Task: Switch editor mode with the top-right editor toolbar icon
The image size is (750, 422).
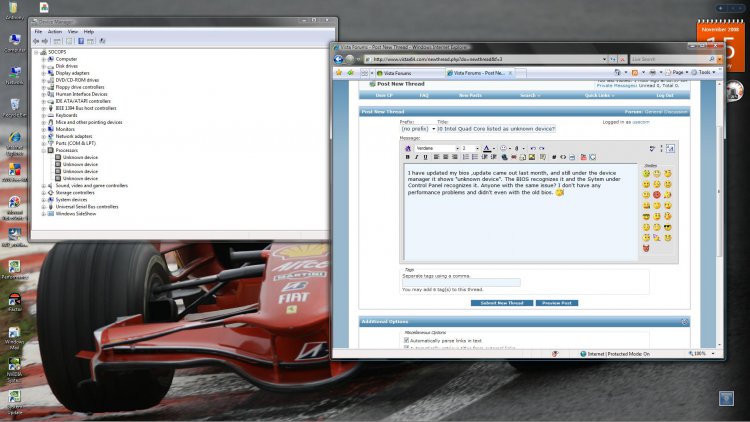Action: click(x=670, y=148)
